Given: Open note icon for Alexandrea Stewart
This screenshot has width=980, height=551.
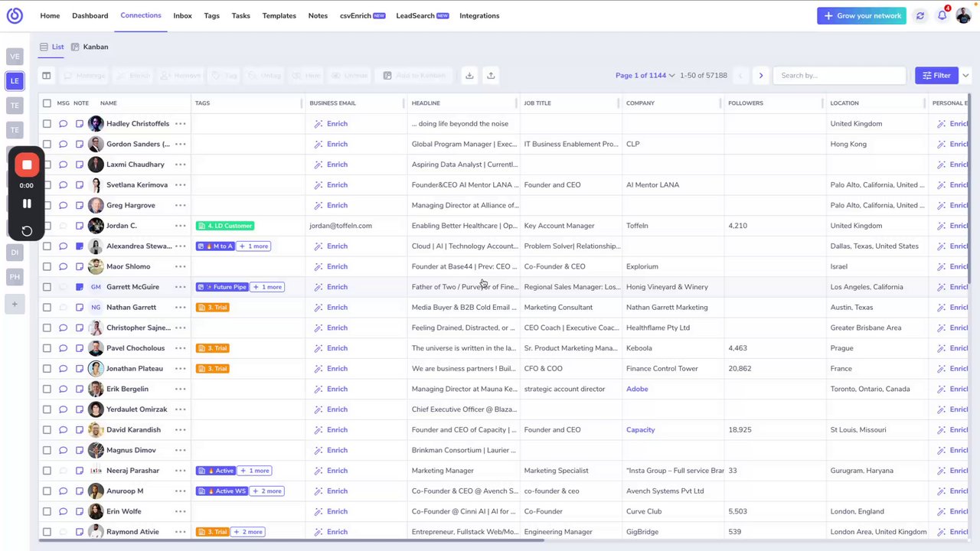Looking at the screenshot, I should point(80,246).
